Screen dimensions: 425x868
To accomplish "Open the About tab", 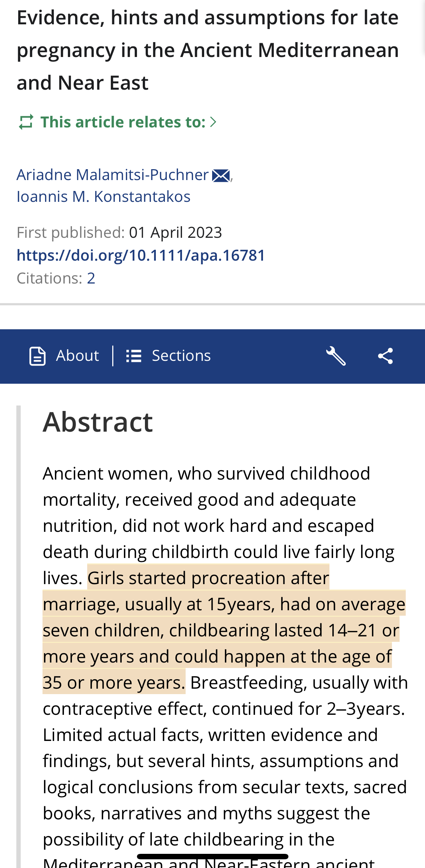I will pyautogui.click(x=77, y=356).
